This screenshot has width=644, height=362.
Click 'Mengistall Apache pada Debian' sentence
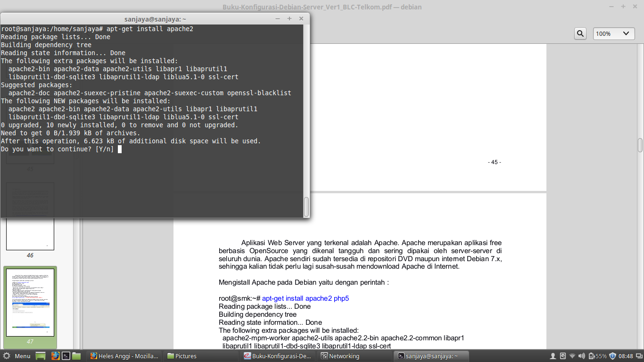304,282
